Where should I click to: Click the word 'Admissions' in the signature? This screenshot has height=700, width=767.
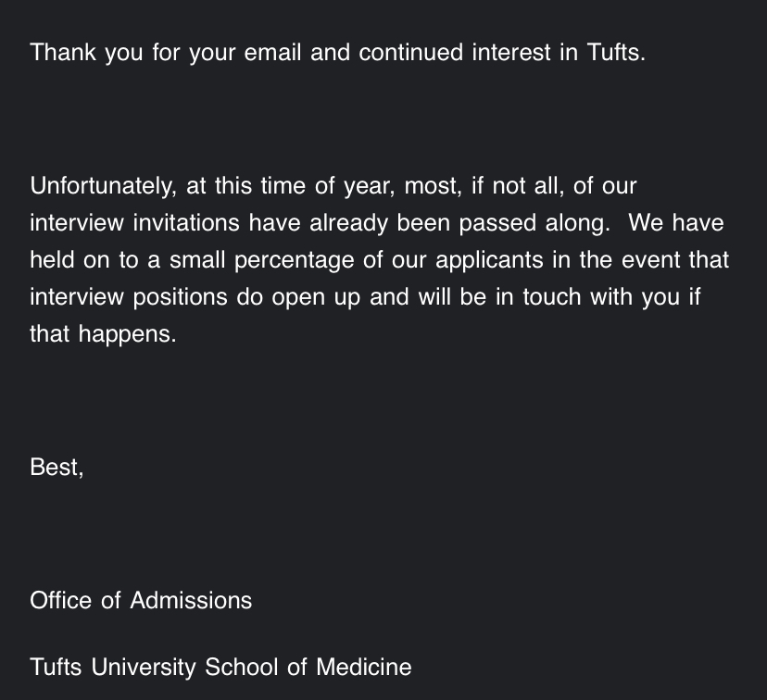(191, 601)
